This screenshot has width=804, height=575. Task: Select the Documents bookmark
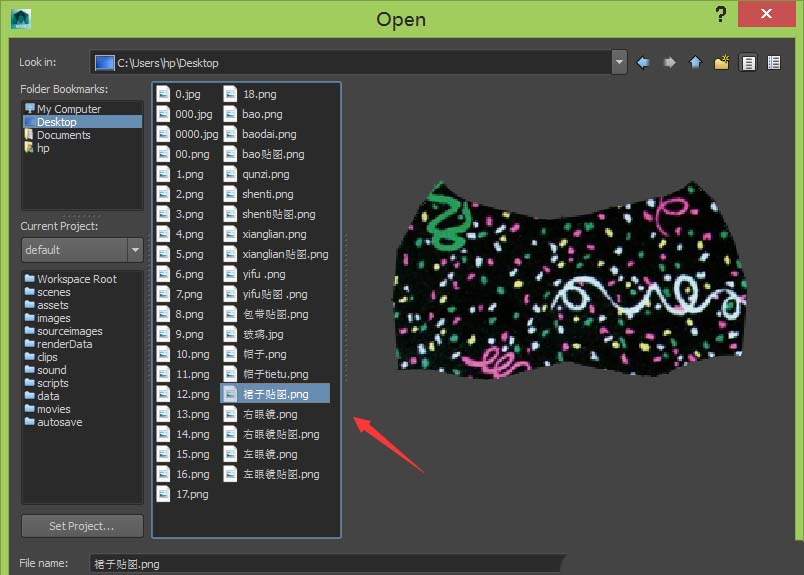(82, 135)
